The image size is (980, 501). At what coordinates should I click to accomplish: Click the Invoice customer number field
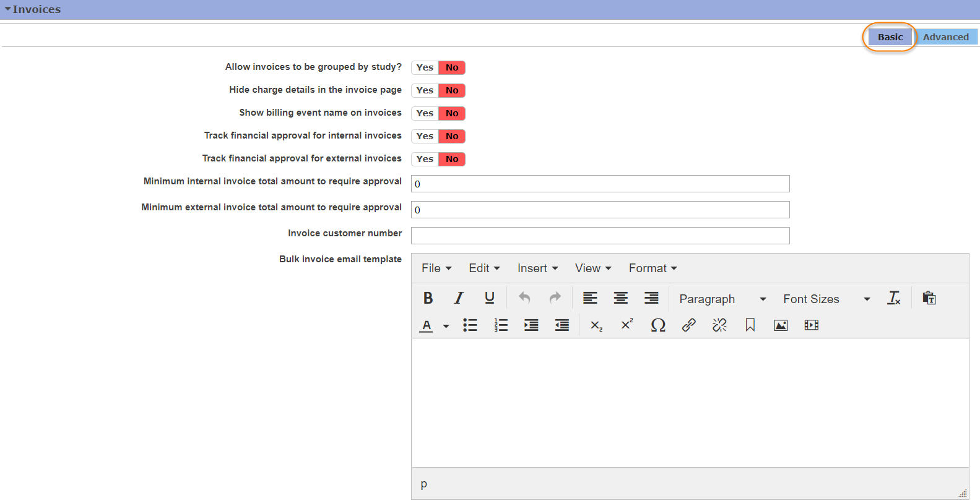pyautogui.click(x=600, y=236)
